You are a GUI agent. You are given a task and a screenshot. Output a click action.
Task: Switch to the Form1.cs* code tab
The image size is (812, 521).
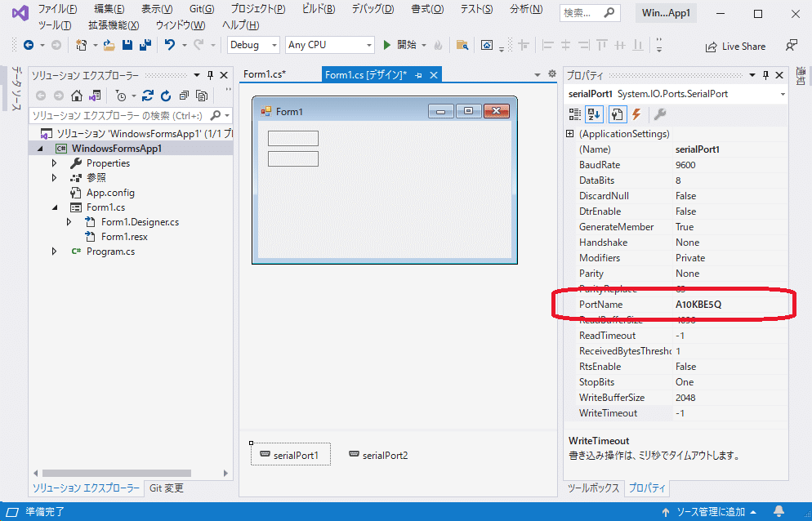click(x=265, y=74)
